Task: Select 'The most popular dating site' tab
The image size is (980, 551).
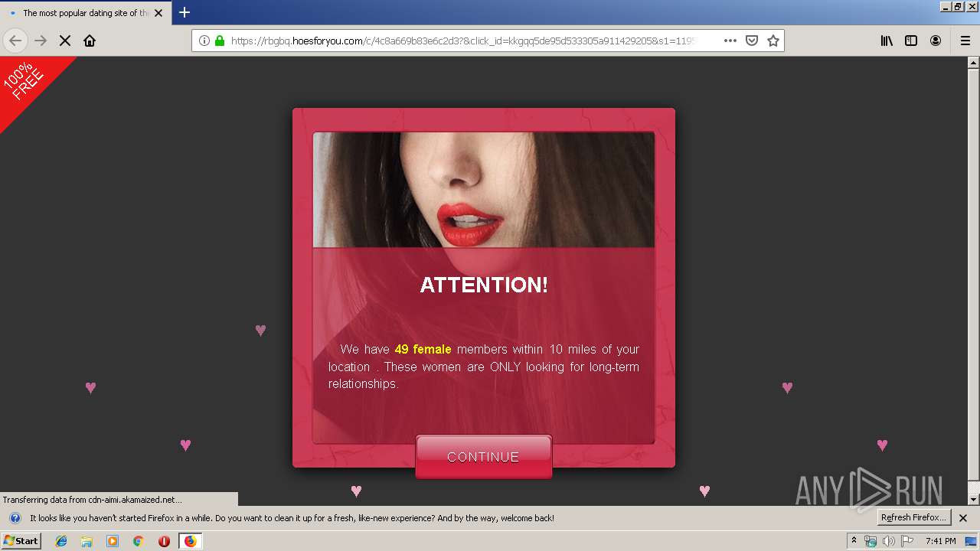Action: pos(85,13)
